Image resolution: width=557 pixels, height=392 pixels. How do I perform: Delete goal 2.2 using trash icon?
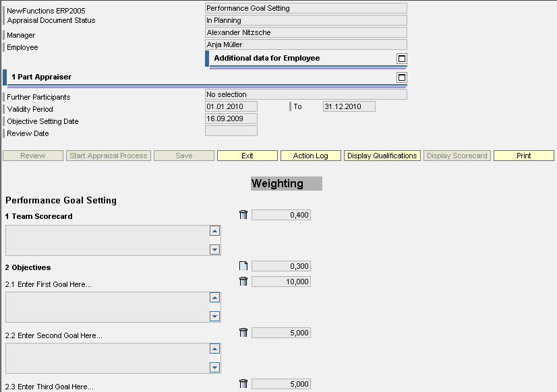(243, 333)
